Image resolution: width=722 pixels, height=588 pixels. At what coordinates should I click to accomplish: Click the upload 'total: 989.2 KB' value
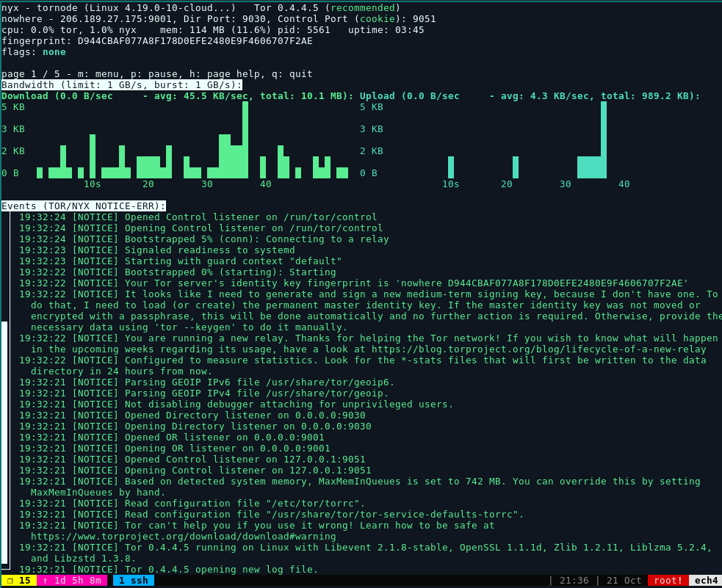pyautogui.click(x=647, y=96)
